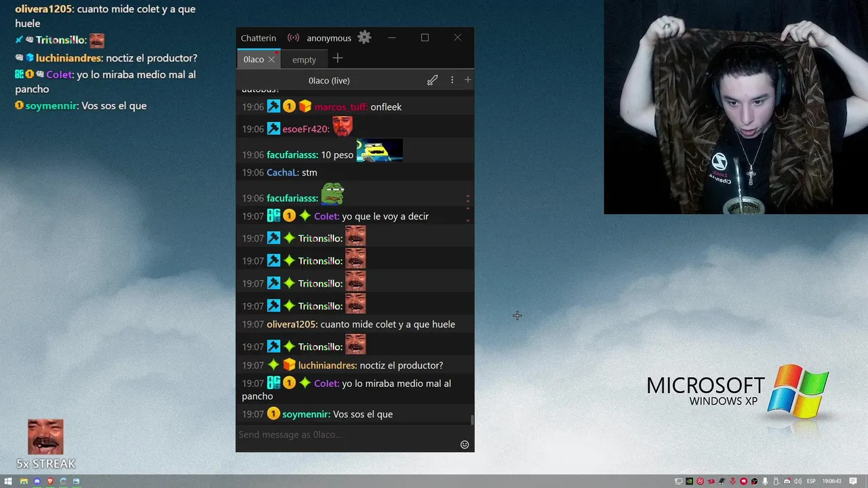Click USB safely remove tray icon
The height and width of the screenshot is (488, 868).
coord(776,481)
